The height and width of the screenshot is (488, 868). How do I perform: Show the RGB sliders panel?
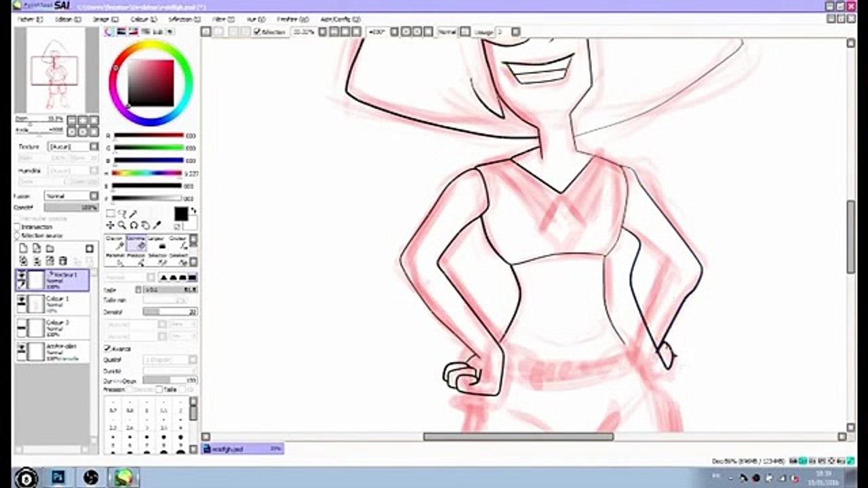pyautogui.click(x=121, y=31)
